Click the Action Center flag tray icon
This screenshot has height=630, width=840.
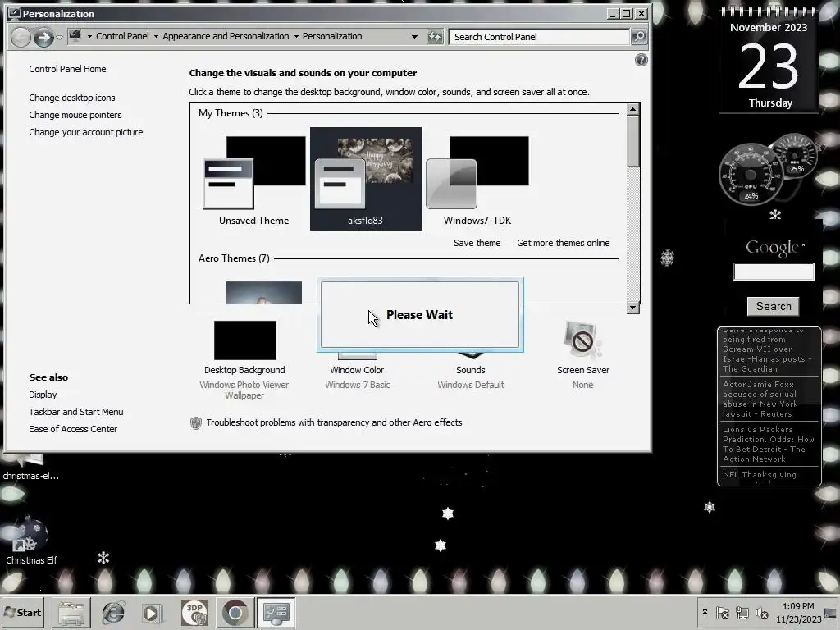722,612
